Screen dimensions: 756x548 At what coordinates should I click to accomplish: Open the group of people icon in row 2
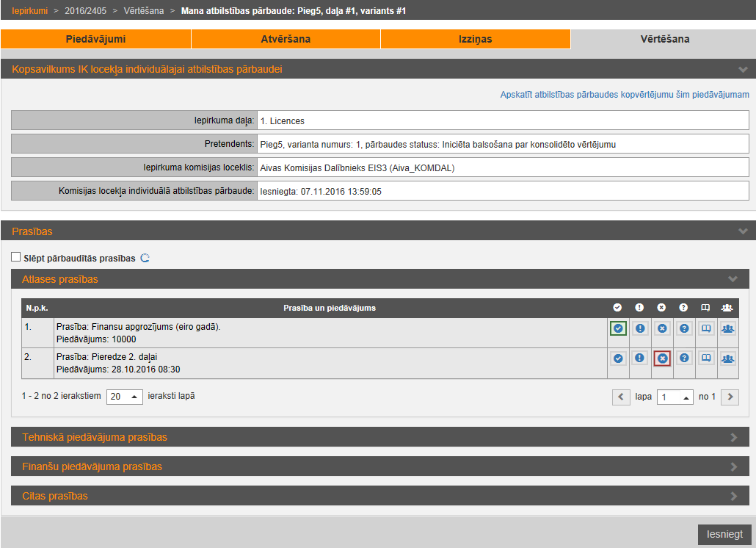pyautogui.click(x=727, y=358)
